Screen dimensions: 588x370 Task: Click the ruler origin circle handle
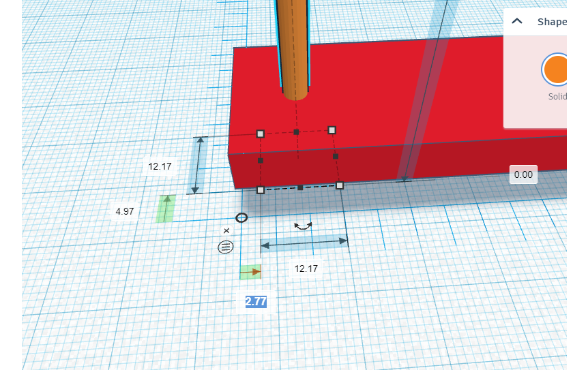coord(241,217)
